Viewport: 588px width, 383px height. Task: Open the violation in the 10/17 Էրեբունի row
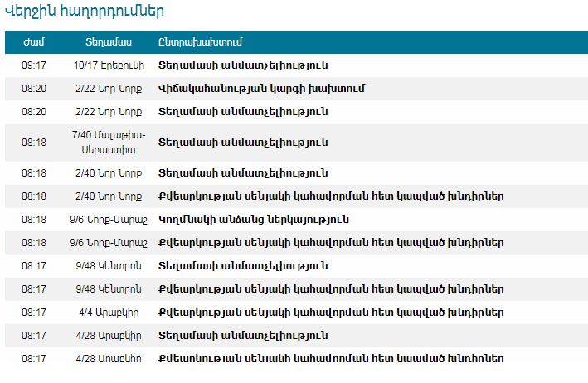pos(242,65)
